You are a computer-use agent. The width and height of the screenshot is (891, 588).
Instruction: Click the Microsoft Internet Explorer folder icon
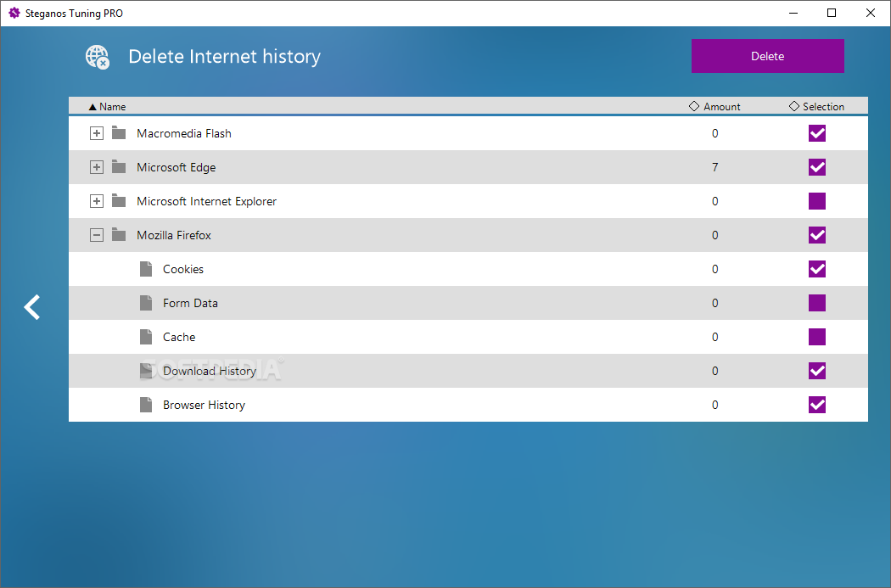pos(119,201)
